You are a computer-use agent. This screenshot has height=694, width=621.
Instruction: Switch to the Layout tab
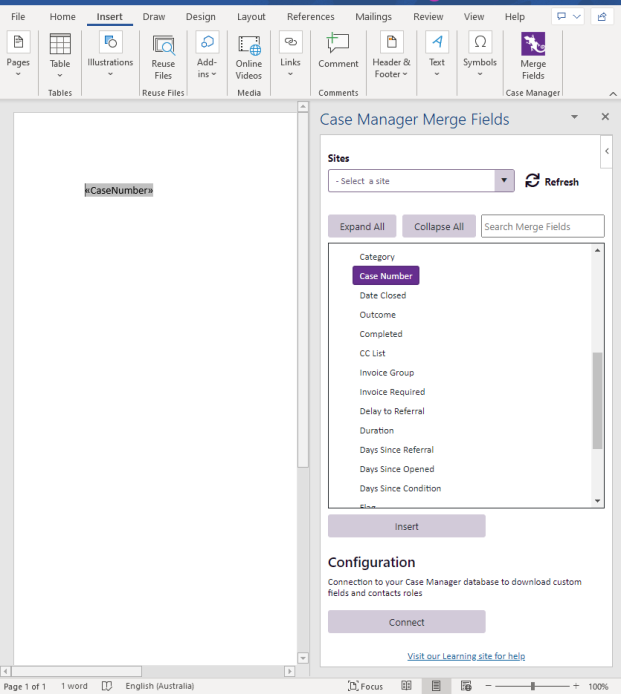[251, 17]
